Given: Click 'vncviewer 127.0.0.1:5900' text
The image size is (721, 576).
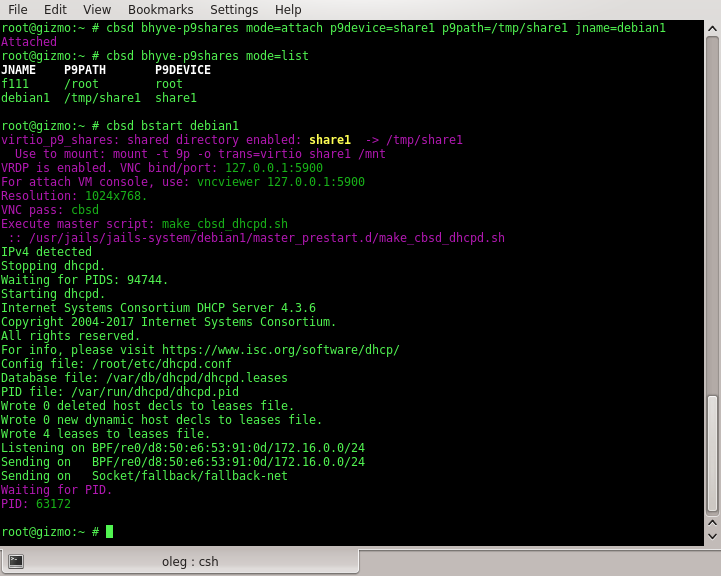Looking at the screenshot, I should click(x=281, y=182).
